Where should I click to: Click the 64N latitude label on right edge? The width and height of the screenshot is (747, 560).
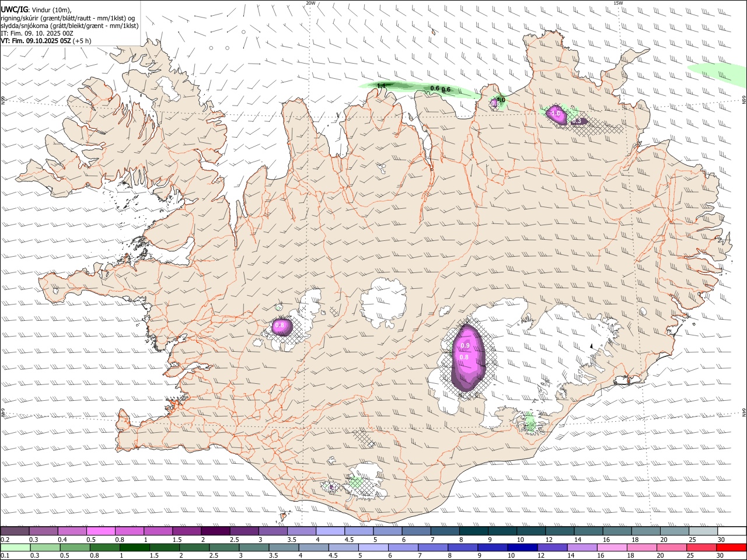pos(744,412)
